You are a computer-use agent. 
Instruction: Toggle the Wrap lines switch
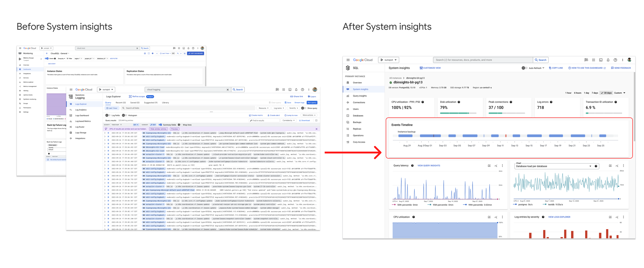[x=179, y=125]
